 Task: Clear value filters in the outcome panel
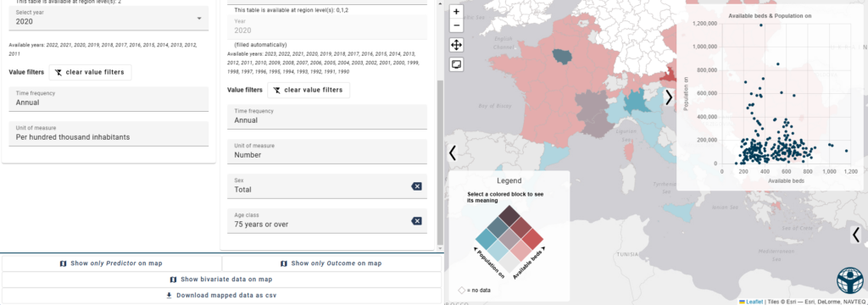coord(309,90)
